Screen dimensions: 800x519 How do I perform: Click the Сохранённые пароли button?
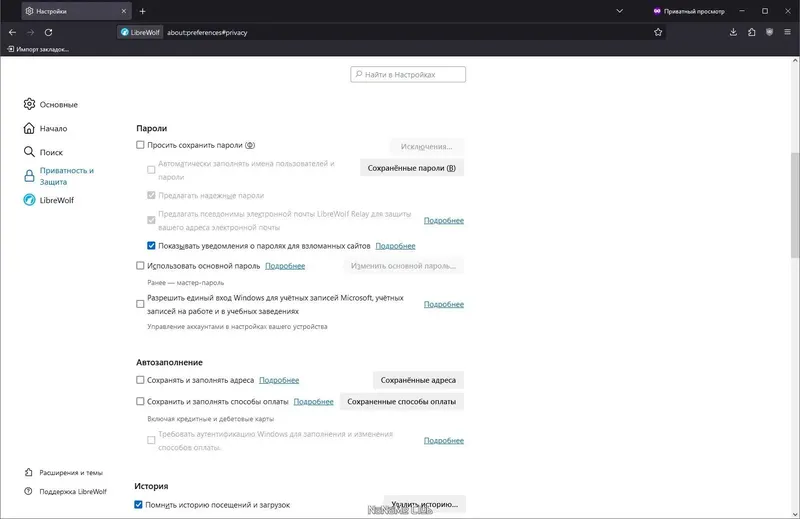click(412, 168)
